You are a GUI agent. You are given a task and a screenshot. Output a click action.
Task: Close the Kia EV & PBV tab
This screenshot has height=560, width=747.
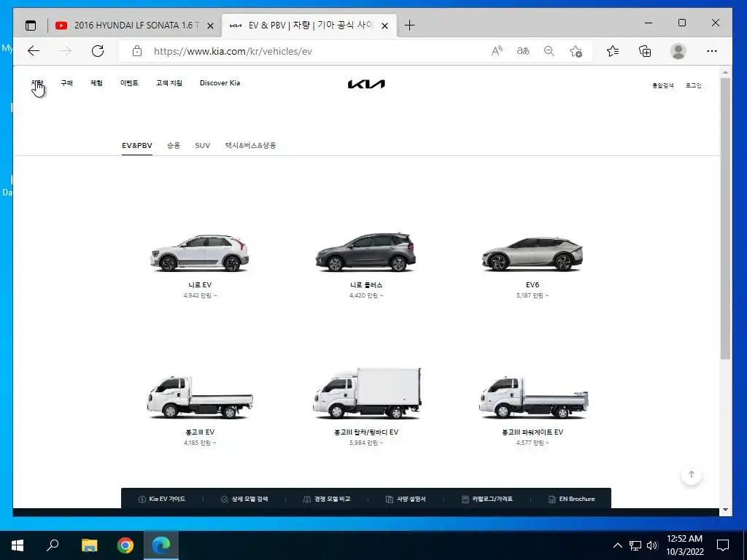click(x=385, y=26)
